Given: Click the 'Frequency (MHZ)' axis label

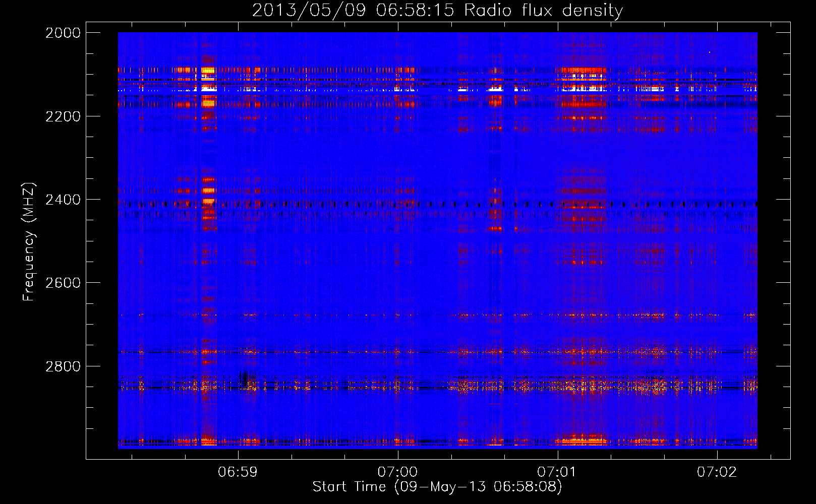Looking at the screenshot, I should click(x=29, y=242).
